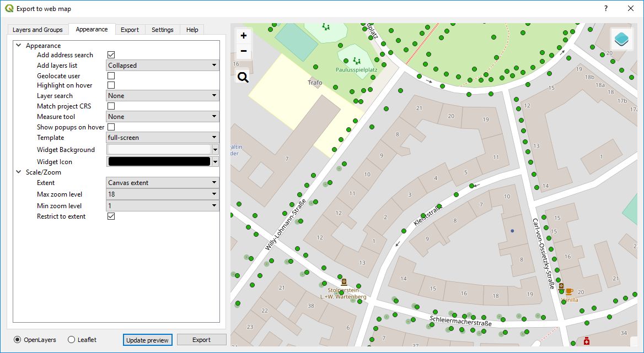
Task: Click the Paulusspielplatz playground icon
Action: [x=357, y=61]
